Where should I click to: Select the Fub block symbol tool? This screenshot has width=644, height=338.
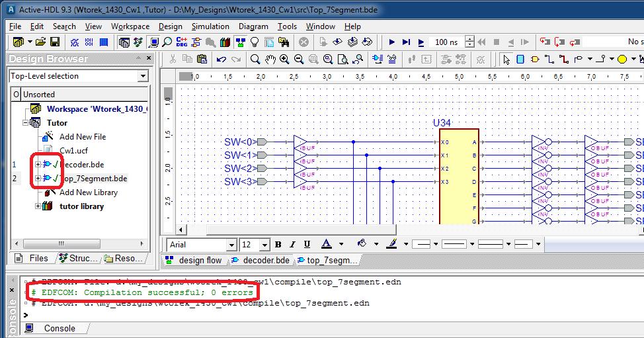point(520,60)
